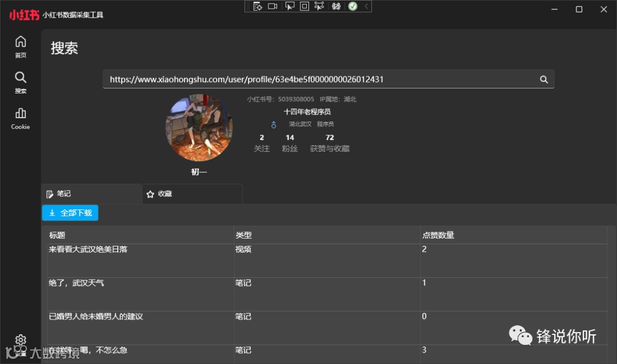Click the debug toolbar drag grip
617x364 pixels.
(x=248, y=6)
